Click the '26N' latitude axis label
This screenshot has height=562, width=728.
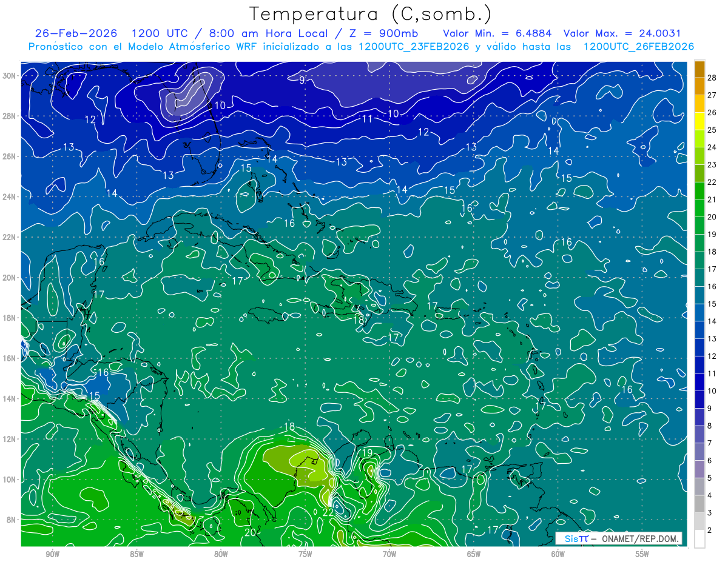[10, 156]
